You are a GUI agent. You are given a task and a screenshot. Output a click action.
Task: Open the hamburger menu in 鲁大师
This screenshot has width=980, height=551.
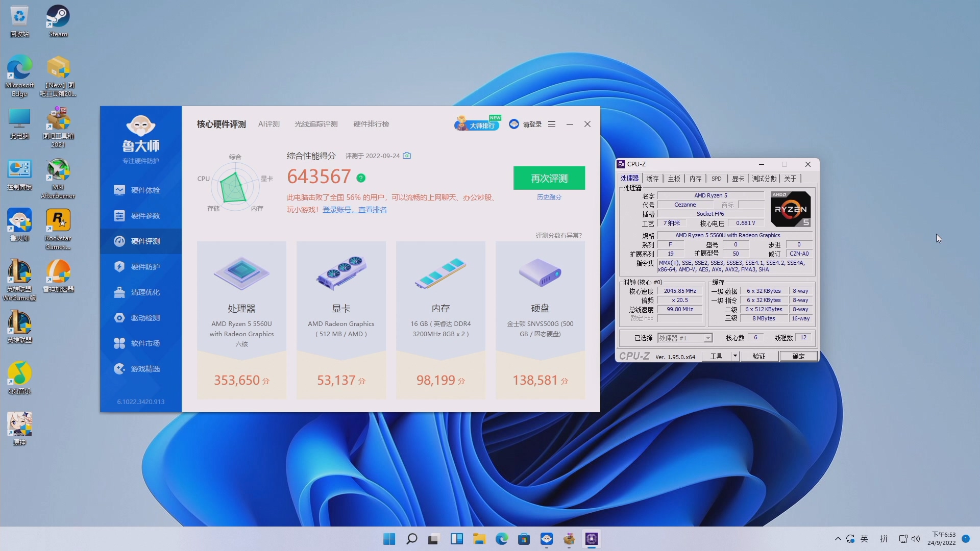click(x=551, y=124)
